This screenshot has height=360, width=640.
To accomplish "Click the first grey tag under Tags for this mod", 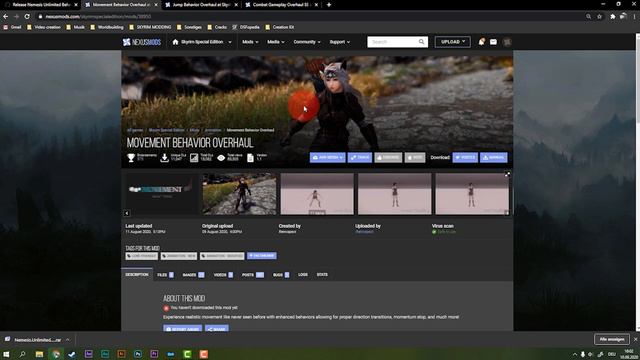I will coord(142,256).
